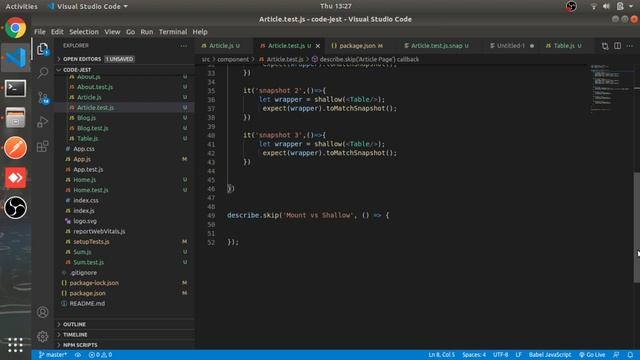Open the Thu 13:27 clock calendar
Image resolution: width=640 pixels, height=360 pixels.
coord(336,6)
